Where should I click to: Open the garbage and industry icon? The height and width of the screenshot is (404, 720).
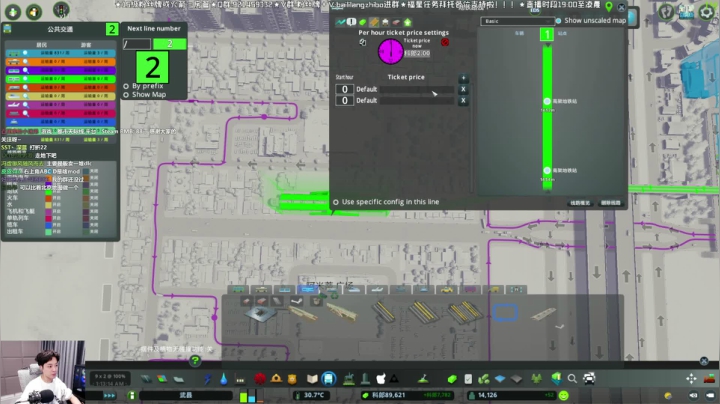pos(240,379)
